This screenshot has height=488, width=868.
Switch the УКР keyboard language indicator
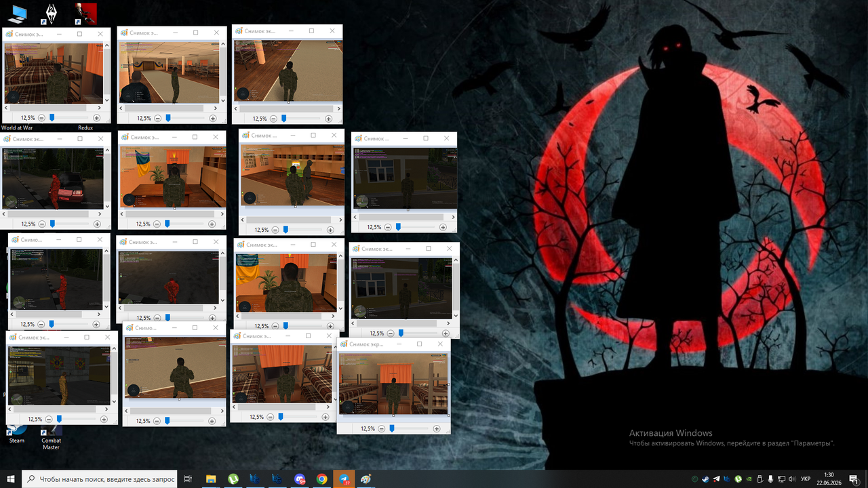[806, 479]
